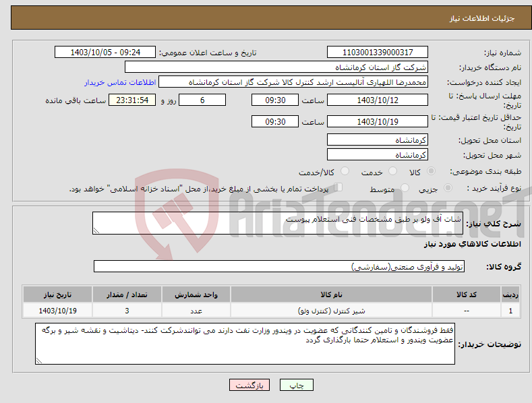This screenshot has width=532, height=403.
Task: Click the شرح کلی نیاز description textarea
Action: (x=278, y=223)
